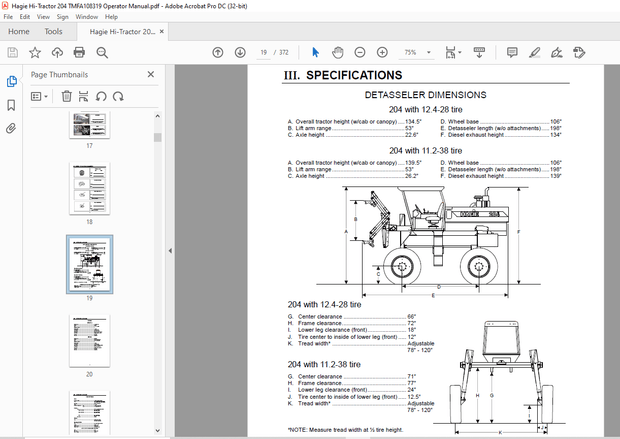This screenshot has height=439, width=620.
Task: Collapse the navigation pane arrow
Action: 170,250
